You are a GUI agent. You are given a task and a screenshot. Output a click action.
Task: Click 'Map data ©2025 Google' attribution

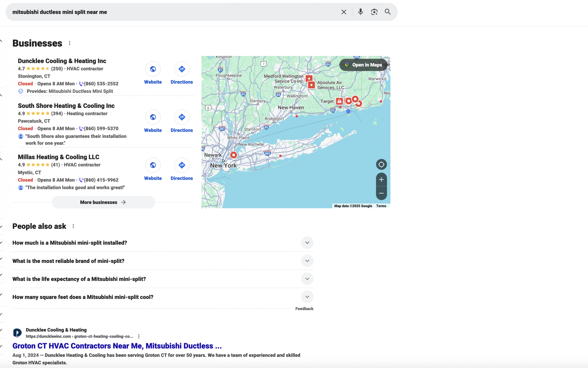pos(353,206)
